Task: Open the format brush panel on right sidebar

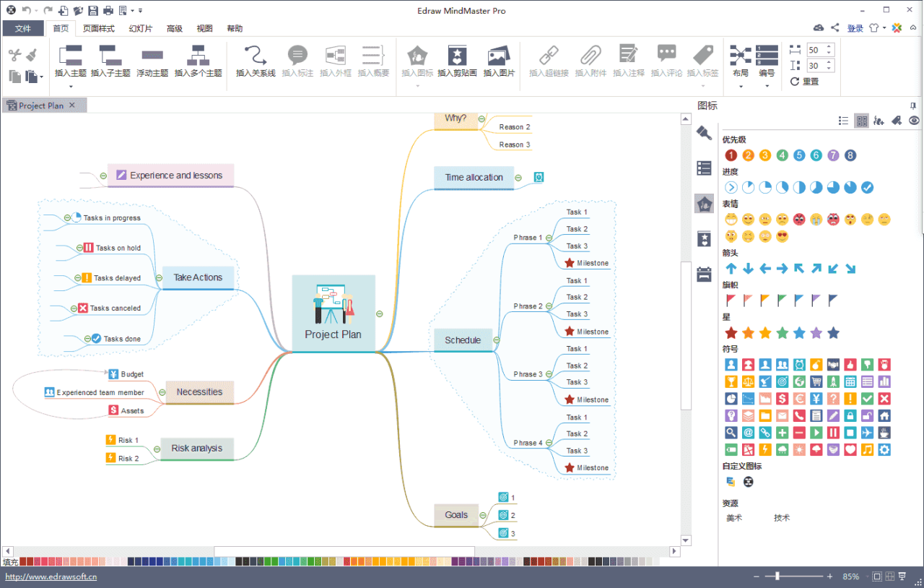Action: pyautogui.click(x=704, y=133)
